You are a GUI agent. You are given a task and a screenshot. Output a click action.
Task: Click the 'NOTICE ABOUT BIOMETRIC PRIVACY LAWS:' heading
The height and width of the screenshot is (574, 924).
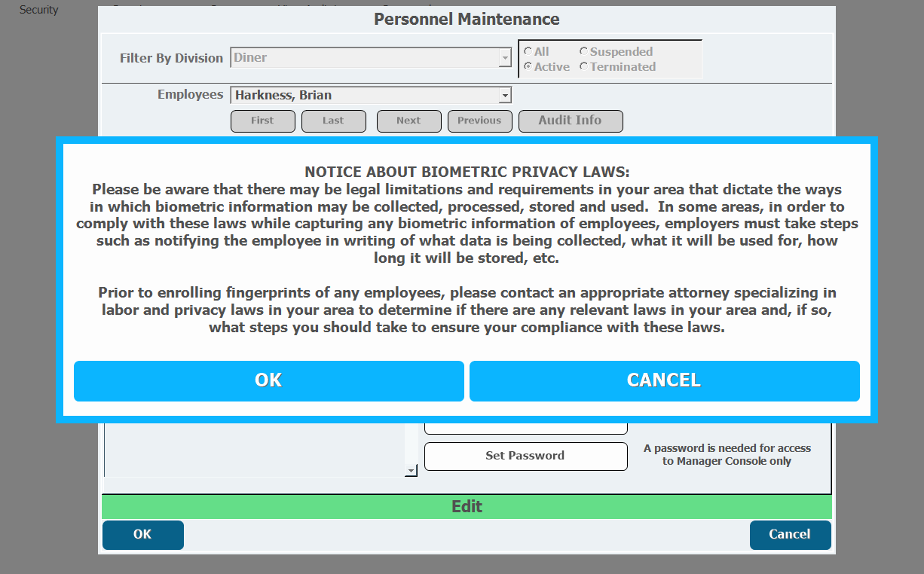click(467, 173)
